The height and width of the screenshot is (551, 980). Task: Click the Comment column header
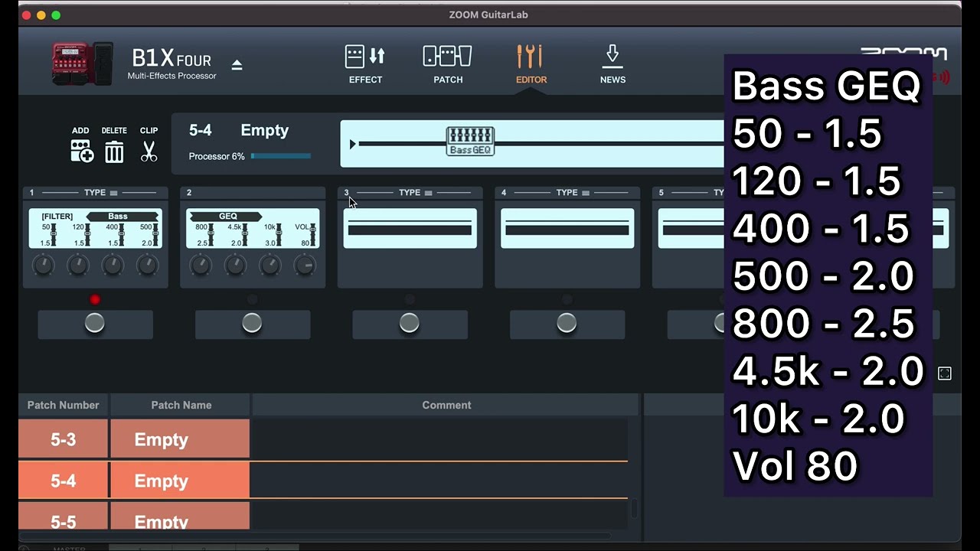pos(446,405)
